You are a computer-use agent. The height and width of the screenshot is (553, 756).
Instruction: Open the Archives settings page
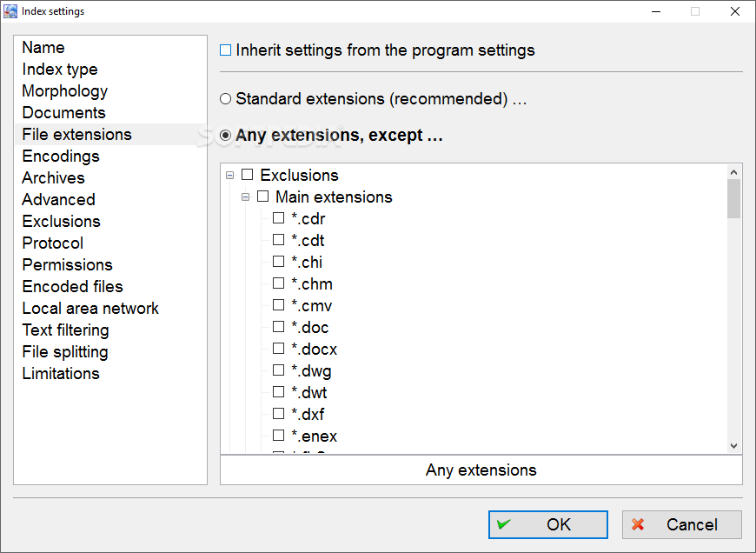pos(111,177)
